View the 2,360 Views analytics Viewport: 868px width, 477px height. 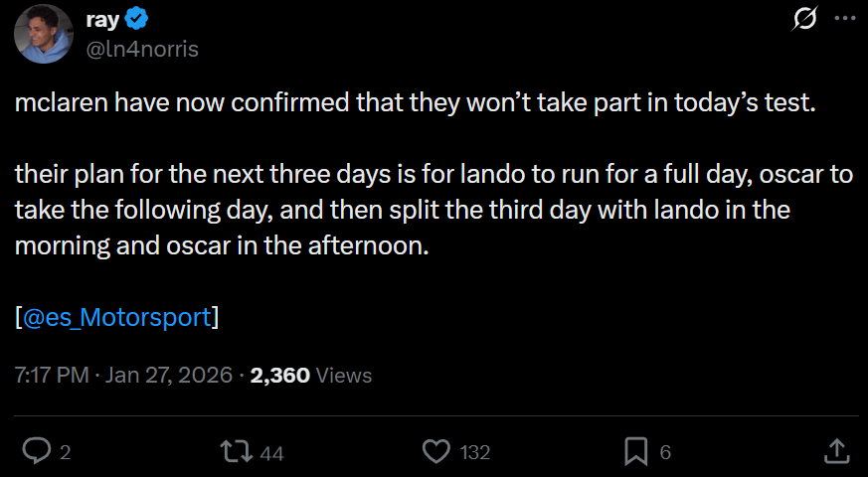[311, 375]
